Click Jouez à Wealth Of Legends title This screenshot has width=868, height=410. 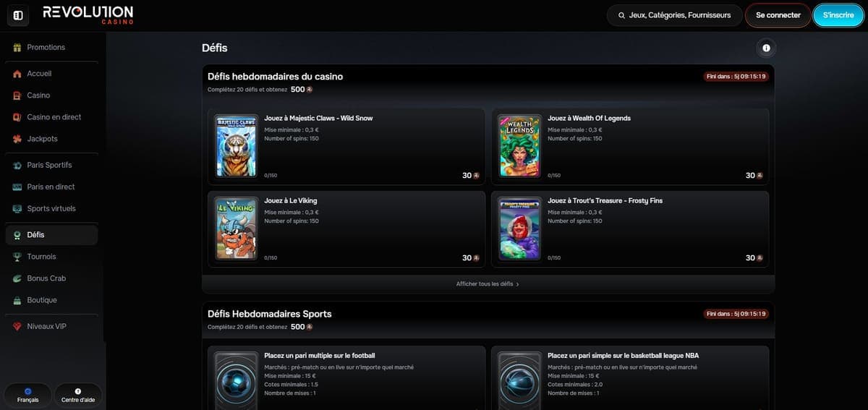[590, 118]
